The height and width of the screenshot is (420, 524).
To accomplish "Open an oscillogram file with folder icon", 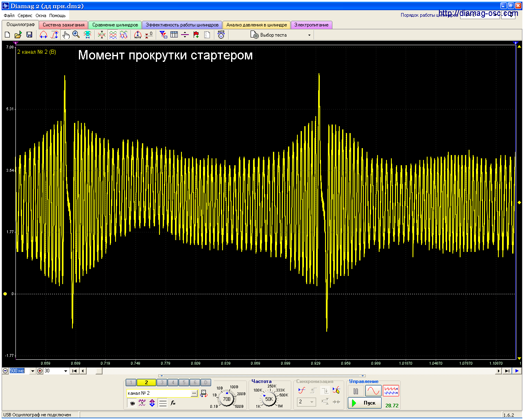I will (18, 35).
